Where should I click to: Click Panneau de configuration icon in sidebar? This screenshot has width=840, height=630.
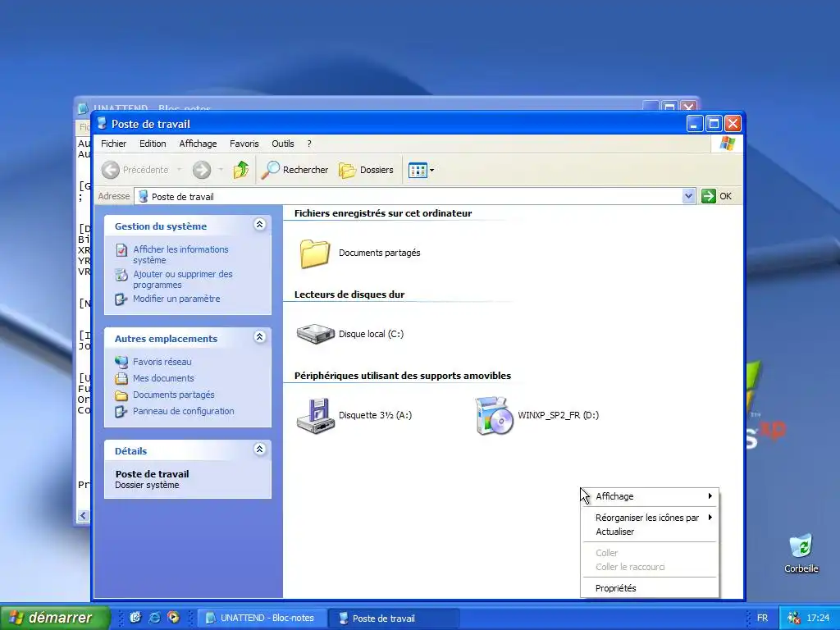point(121,412)
